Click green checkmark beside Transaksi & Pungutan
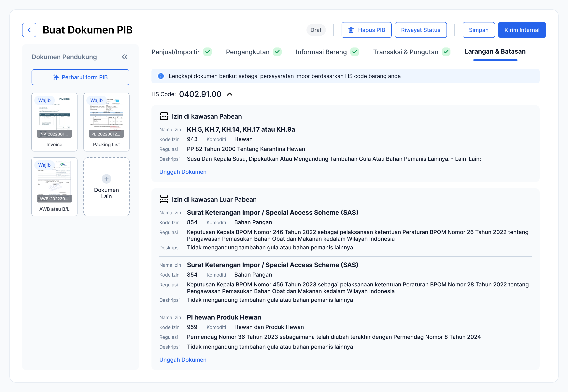The height and width of the screenshot is (392, 568). [446, 52]
